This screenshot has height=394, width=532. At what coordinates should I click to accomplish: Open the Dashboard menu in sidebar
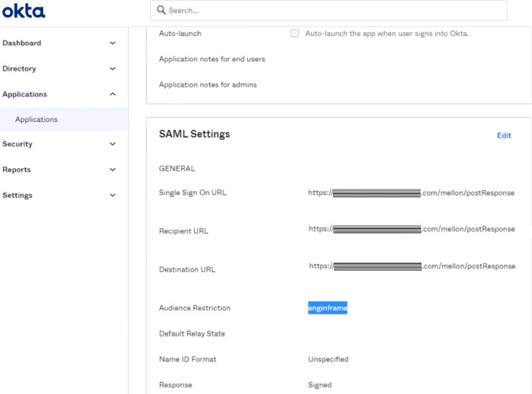22,43
